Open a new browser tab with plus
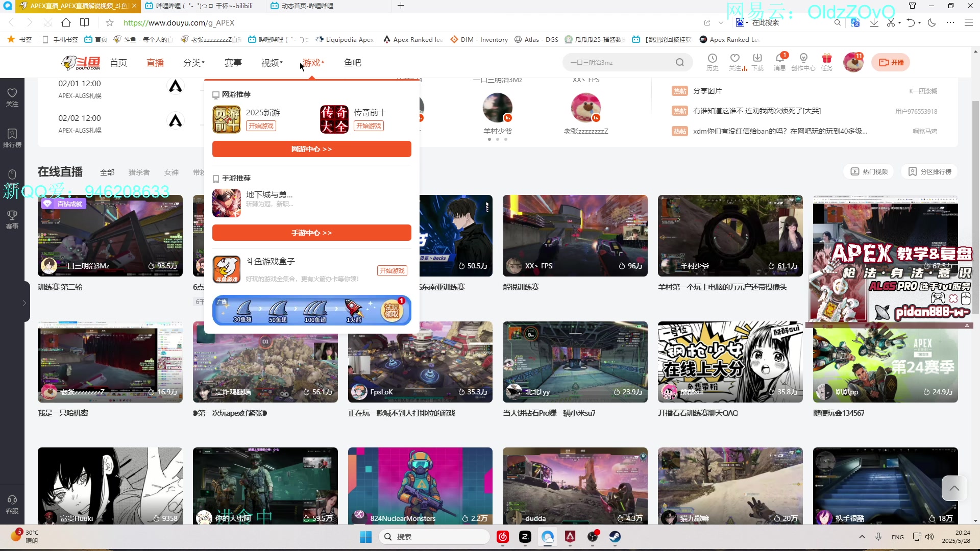The width and height of the screenshot is (980, 551). pyautogui.click(x=401, y=6)
